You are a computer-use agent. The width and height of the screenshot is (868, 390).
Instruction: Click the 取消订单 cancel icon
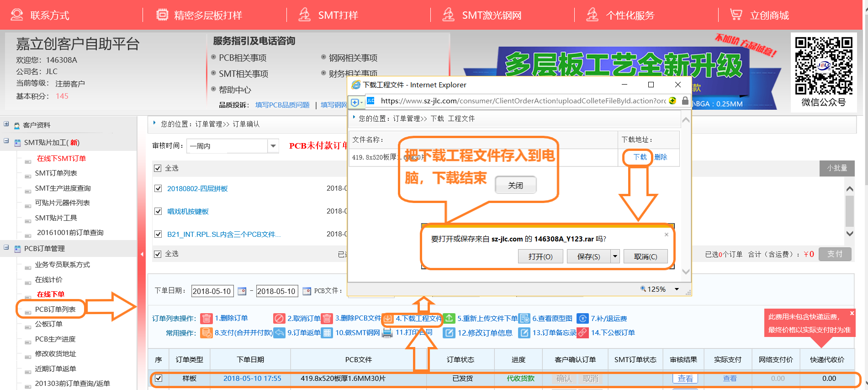click(279, 318)
